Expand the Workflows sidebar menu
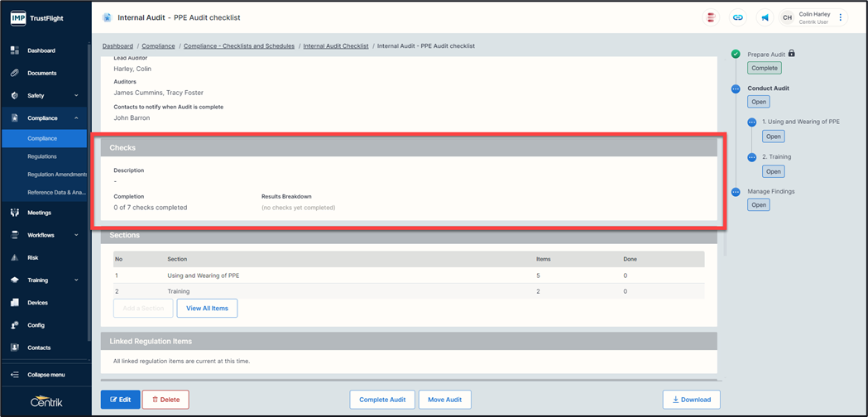This screenshot has height=417, width=868. click(x=76, y=236)
